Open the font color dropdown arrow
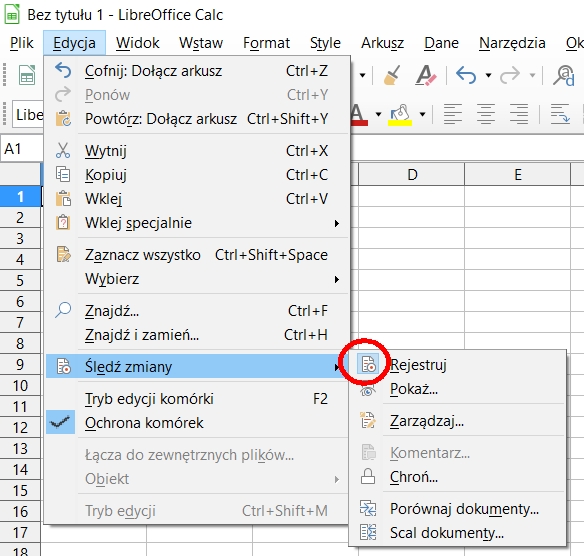Image resolution: width=584 pixels, height=556 pixels. pos(378,114)
